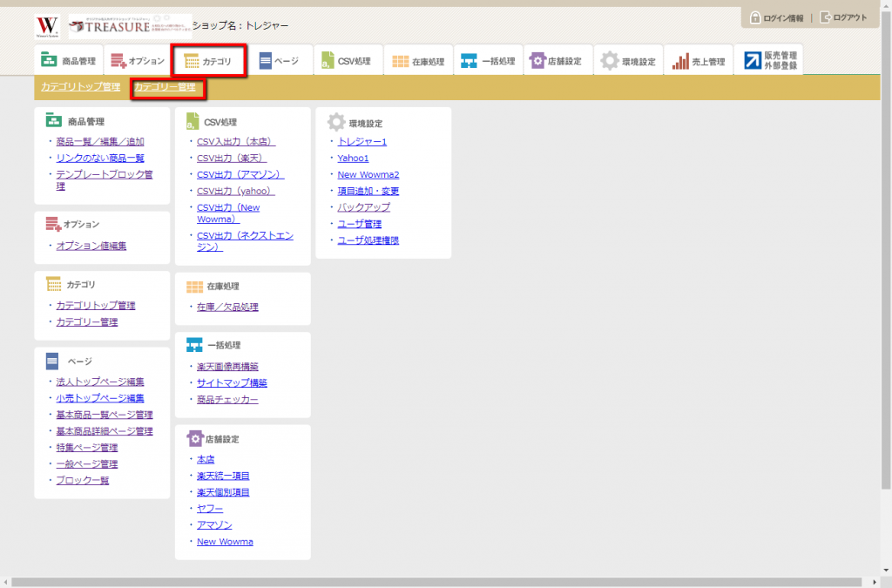Click the 在庫処理 grid icon in tab bar
The width and height of the screenshot is (892, 588).
click(400, 61)
